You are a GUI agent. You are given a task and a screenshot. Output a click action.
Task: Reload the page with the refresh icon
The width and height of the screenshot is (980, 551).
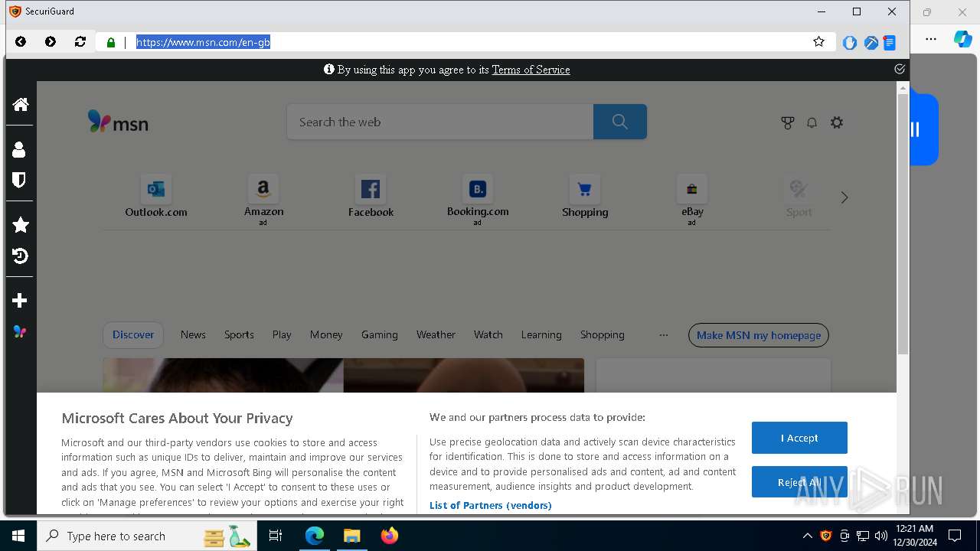[x=80, y=42]
